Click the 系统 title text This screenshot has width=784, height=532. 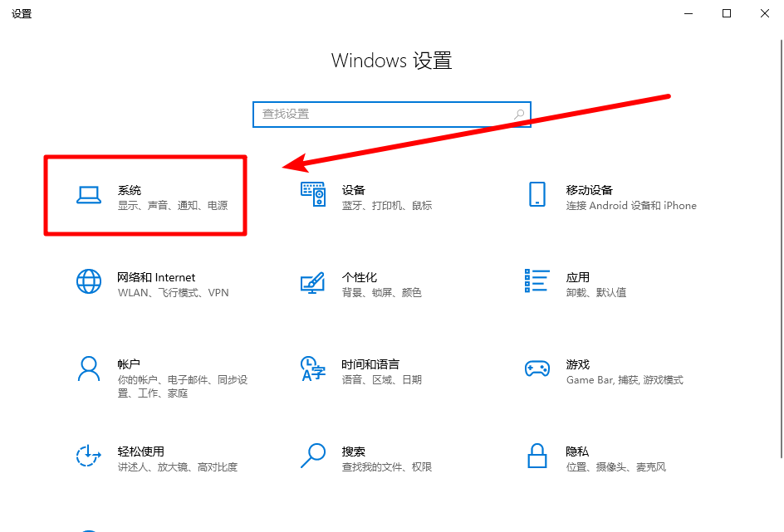pos(129,190)
